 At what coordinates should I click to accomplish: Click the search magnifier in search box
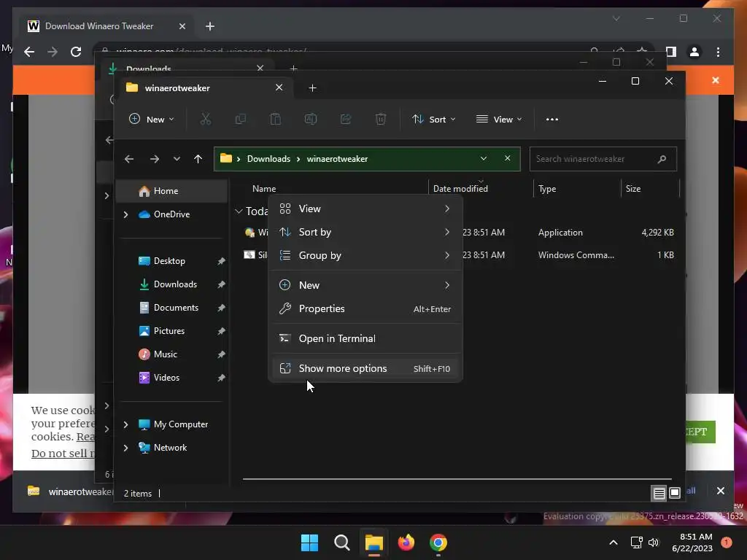pos(662,159)
